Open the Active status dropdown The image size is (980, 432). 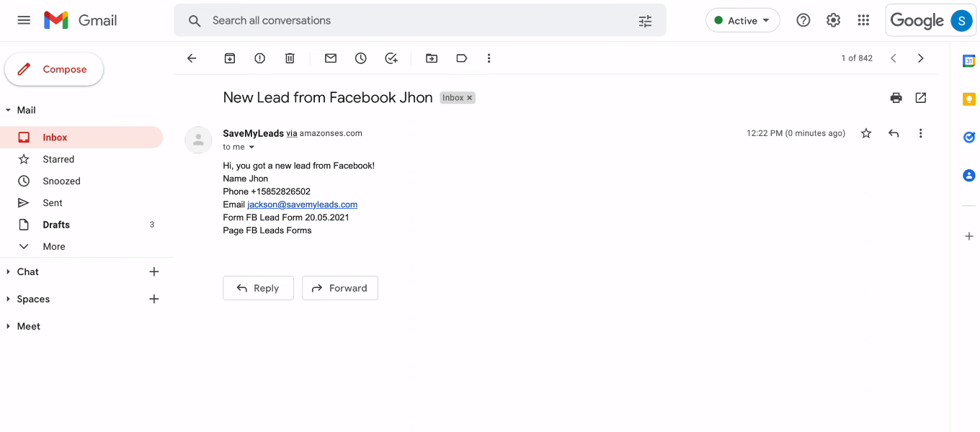(743, 20)
